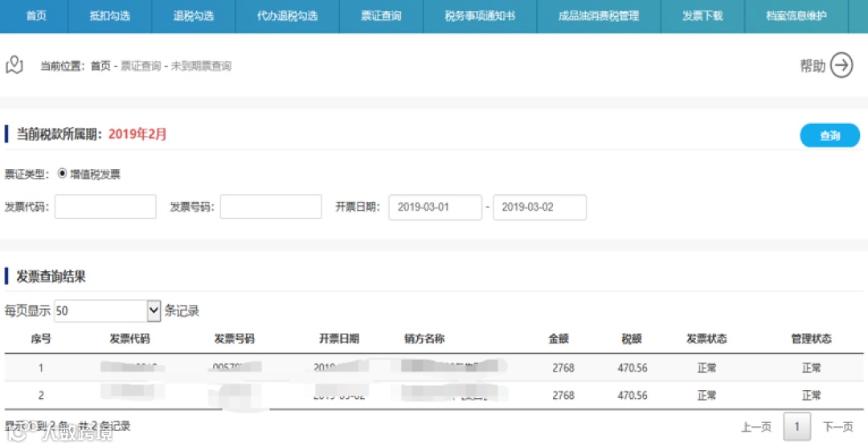Open the 抵扣勾选 tab

[x=109, y=16]
